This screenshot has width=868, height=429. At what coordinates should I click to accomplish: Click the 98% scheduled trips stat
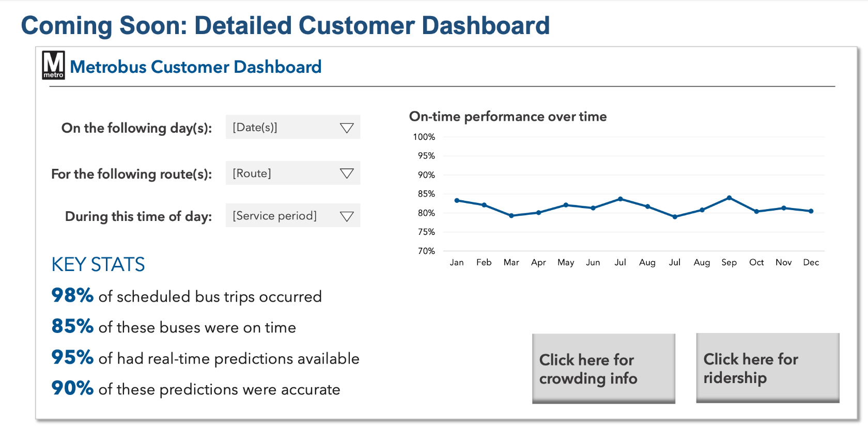pos(186,296)
